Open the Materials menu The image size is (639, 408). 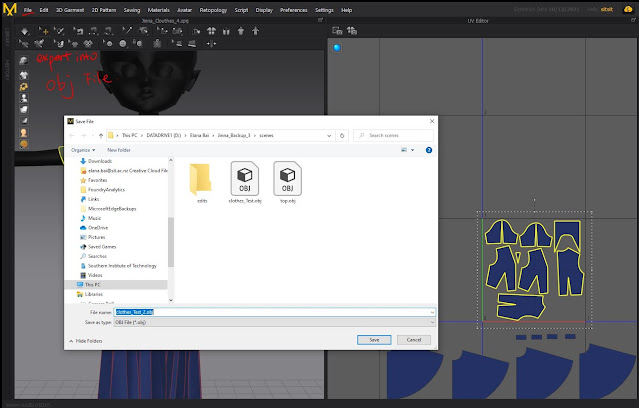click(159, 10)
